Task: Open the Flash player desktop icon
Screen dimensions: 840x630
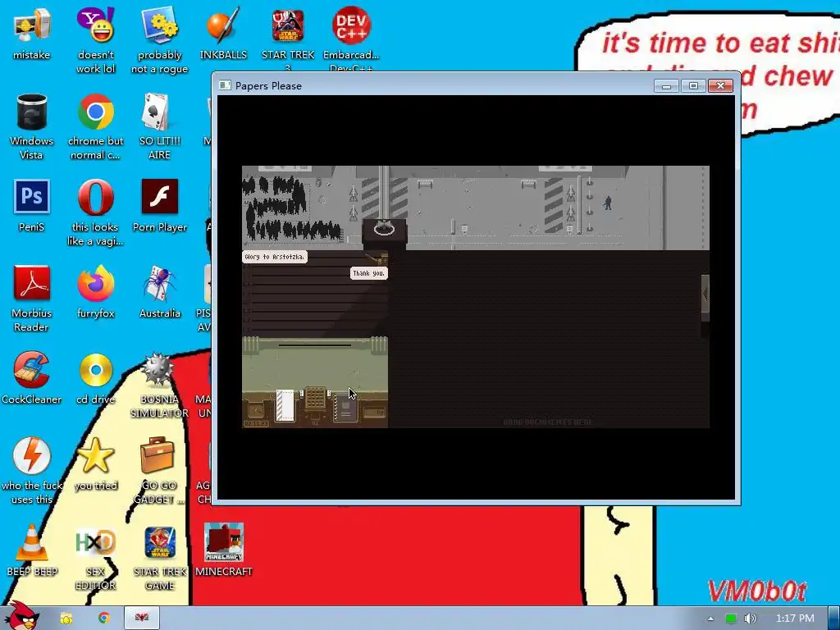Action: 160,197
